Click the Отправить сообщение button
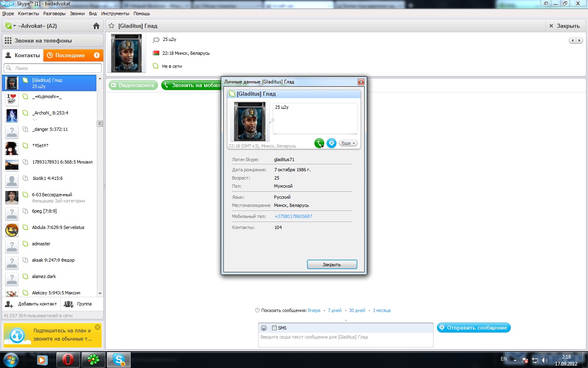The width and height of the screenshot is (588, 368). [x=474, y=328]
